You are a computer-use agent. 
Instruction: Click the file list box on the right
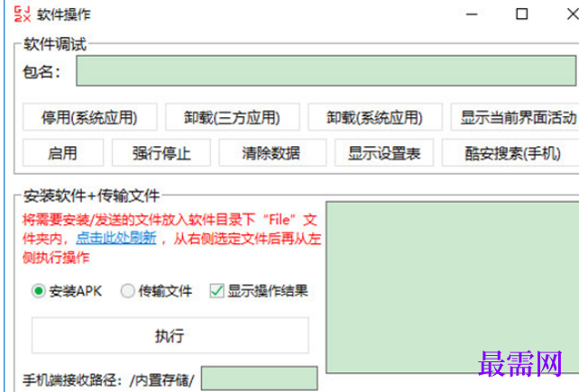click(453, 287)
